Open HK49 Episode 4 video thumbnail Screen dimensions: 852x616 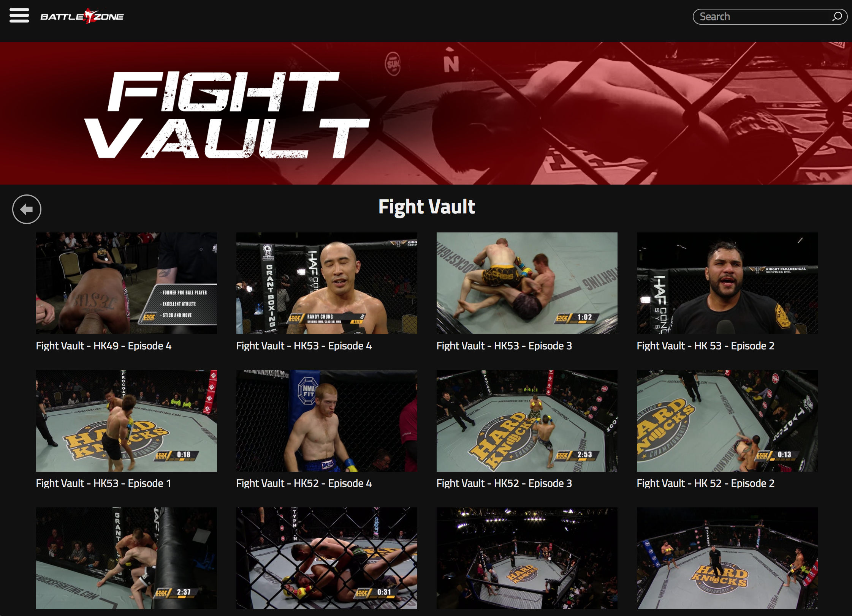pos(127,283)
